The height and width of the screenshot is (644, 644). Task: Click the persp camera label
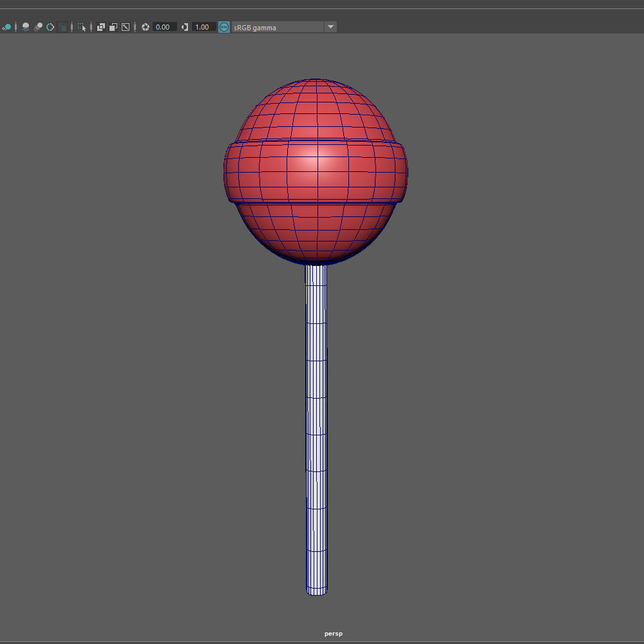tap(333, 634)
